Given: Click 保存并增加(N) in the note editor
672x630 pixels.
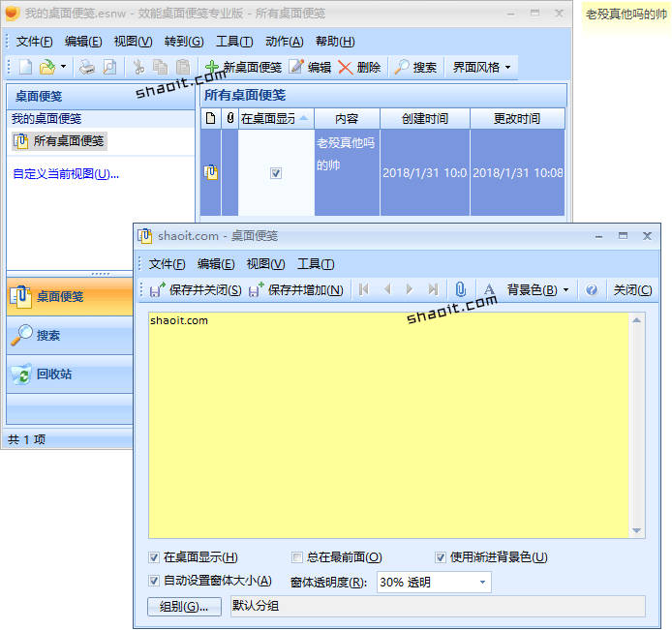Looking at the screenshot, I should pos(296,290).
